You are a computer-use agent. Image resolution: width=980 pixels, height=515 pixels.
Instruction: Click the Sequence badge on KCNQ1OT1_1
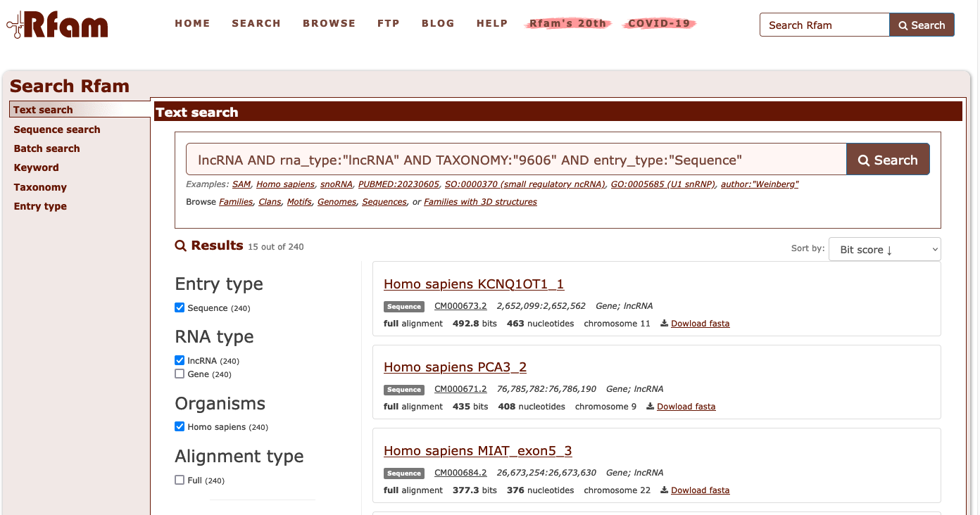pyautogui.click(x=404, y=307)
